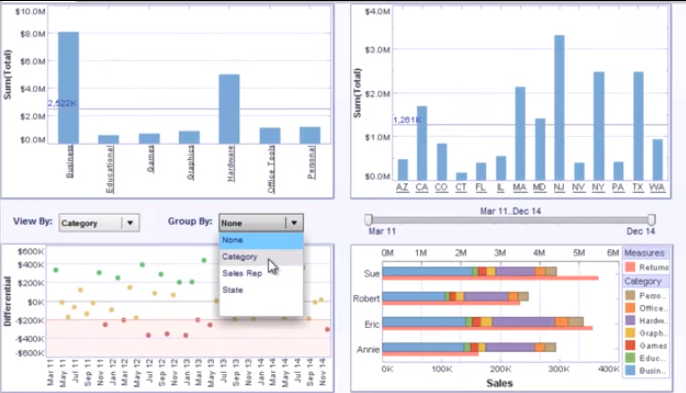Click the Category legend header
The height and width of the screenshot is (393, 686).
(645, 281)
